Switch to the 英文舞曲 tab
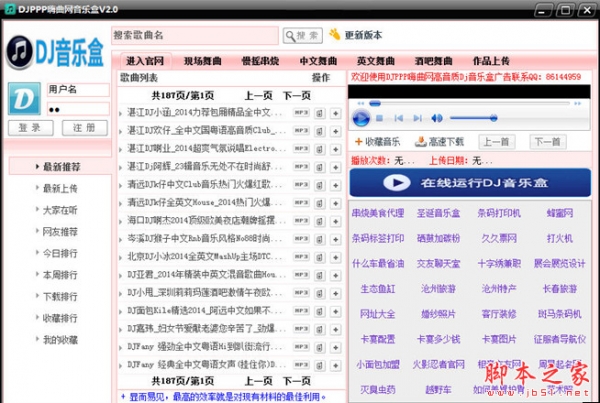This screenshot has width=600, height=403. tap(375, 61)
